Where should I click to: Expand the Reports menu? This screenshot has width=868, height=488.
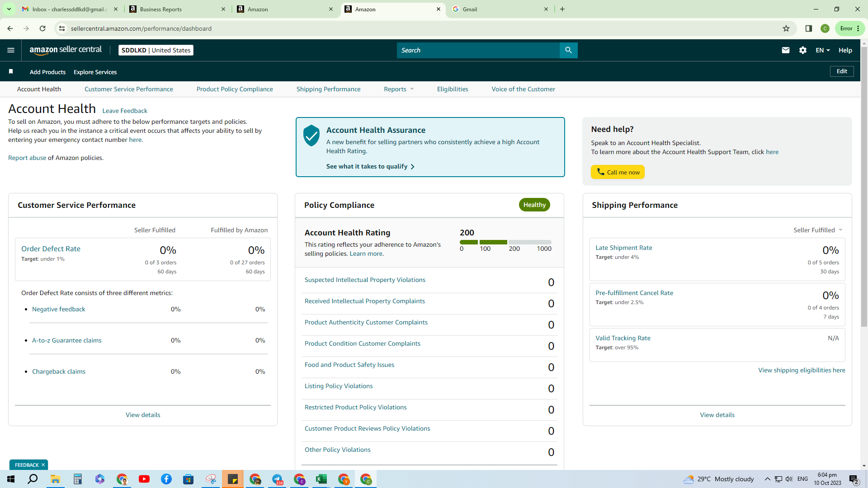[399, 89]
